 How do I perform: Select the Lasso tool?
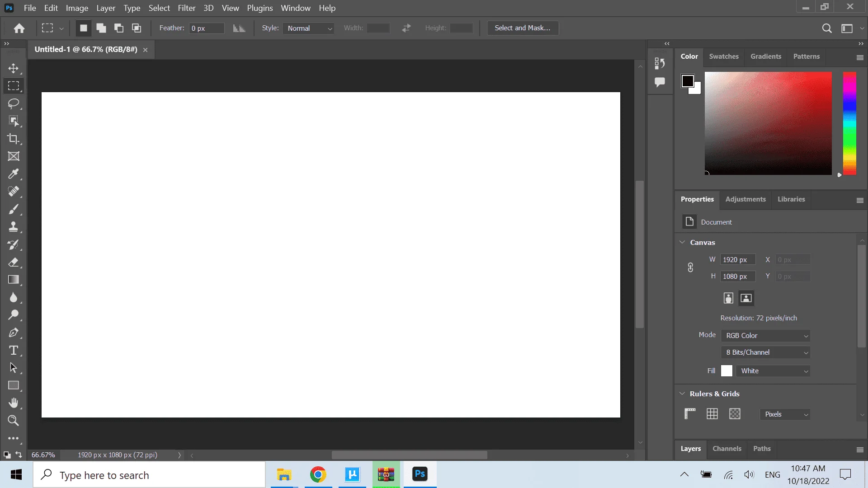click(14, 103)
